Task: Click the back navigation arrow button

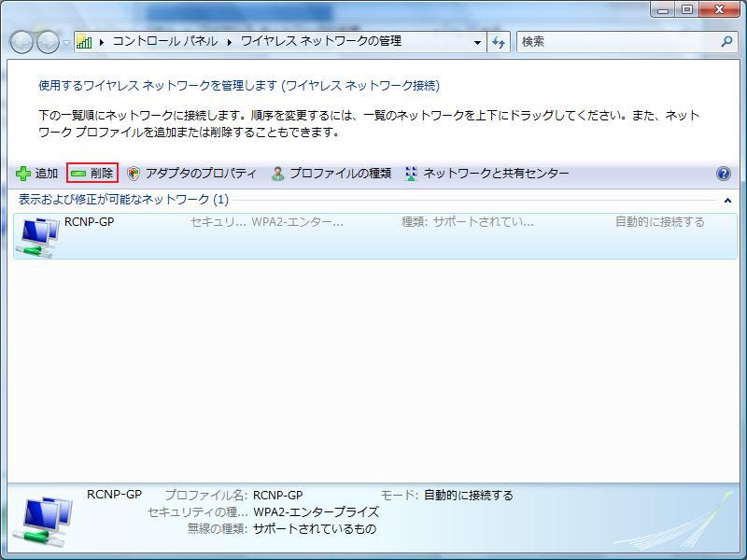Action: tap(22, 42)
